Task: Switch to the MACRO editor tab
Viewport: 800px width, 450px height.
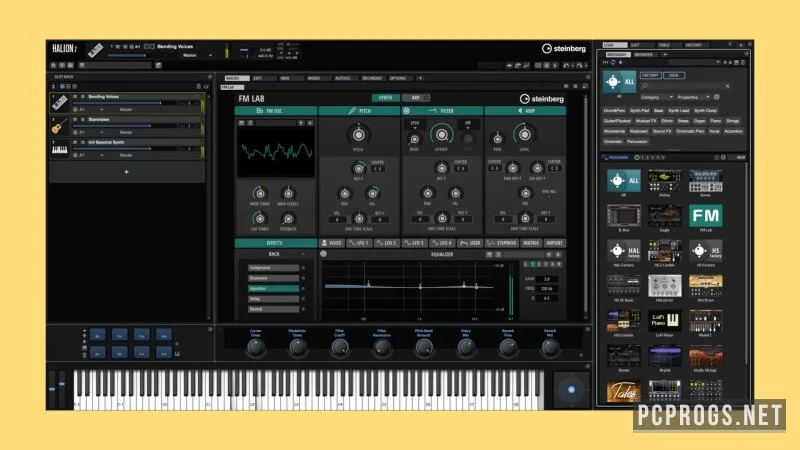Action: (237, 78)
